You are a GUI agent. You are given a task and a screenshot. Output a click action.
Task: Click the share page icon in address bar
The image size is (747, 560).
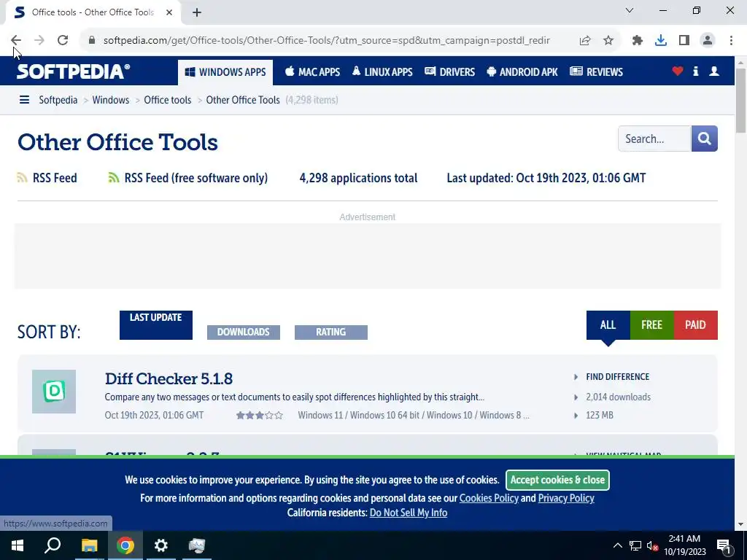click(x=585, y=41)
